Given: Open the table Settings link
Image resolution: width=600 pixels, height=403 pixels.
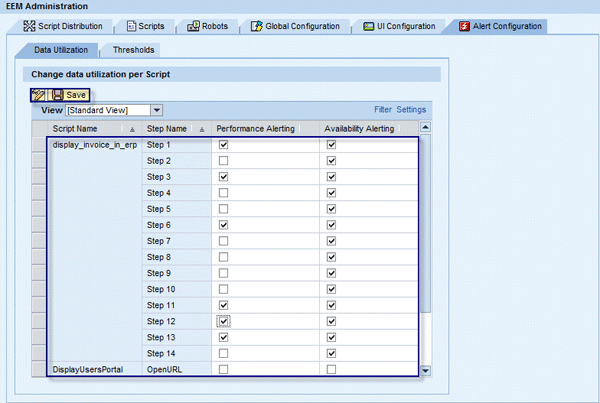Looking at the screenshot, I should [x=411, y=109].
